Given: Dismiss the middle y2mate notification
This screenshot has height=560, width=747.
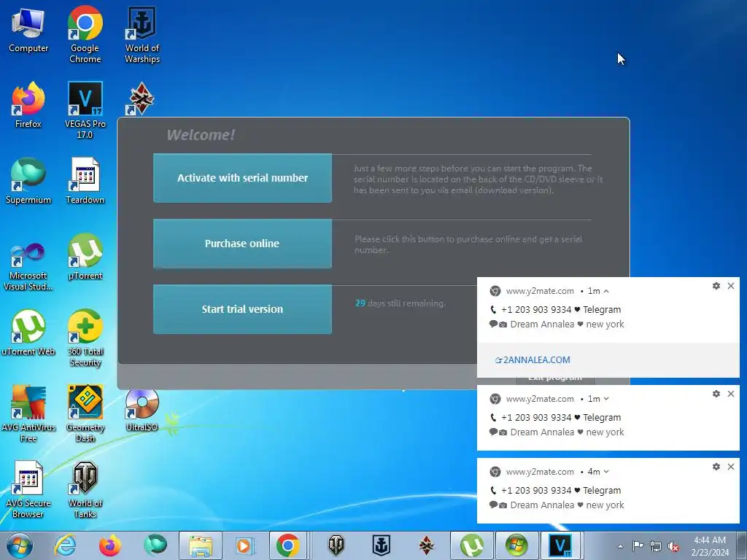Looking at the screenshot, I should (x=731, y=394).
